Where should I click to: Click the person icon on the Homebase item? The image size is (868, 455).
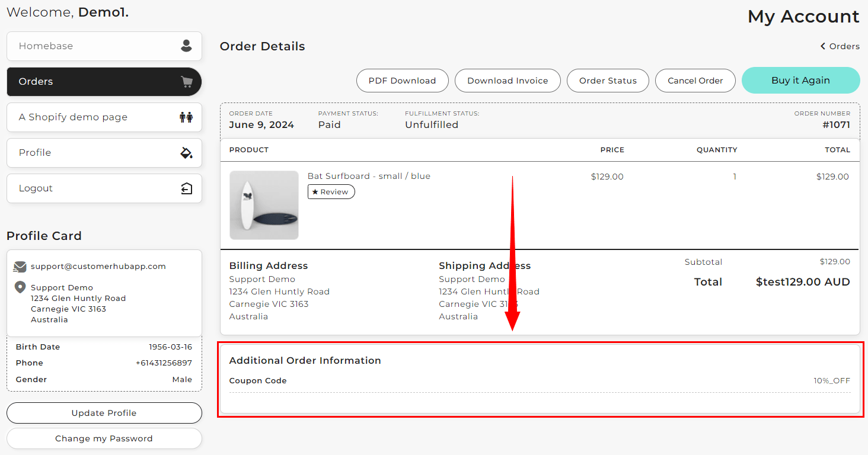187,46
